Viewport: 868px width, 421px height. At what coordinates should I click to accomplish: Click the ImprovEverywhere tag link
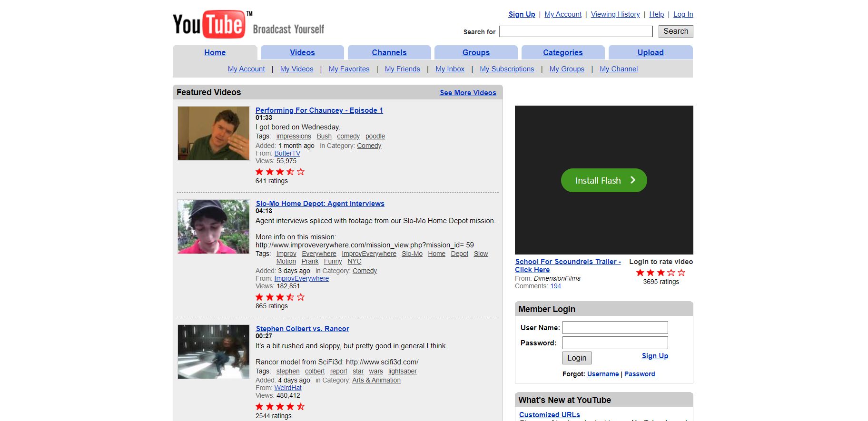click(x=369, y=254)
